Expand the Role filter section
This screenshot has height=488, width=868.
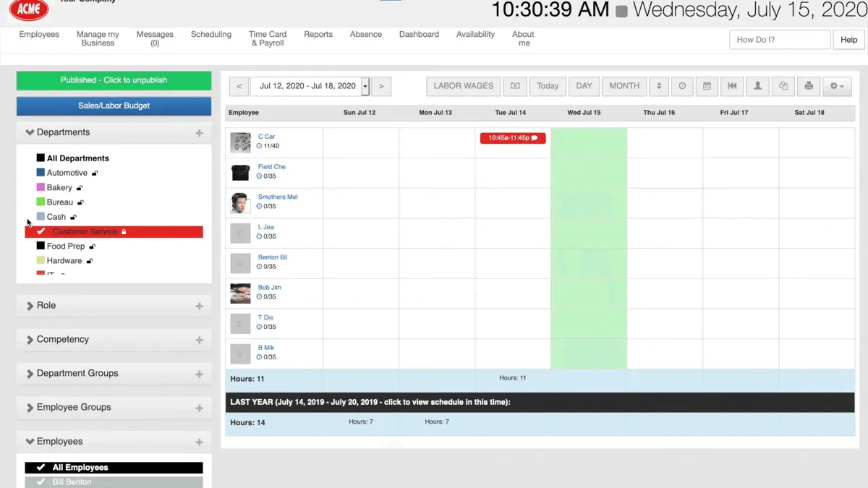click(114, 306)
